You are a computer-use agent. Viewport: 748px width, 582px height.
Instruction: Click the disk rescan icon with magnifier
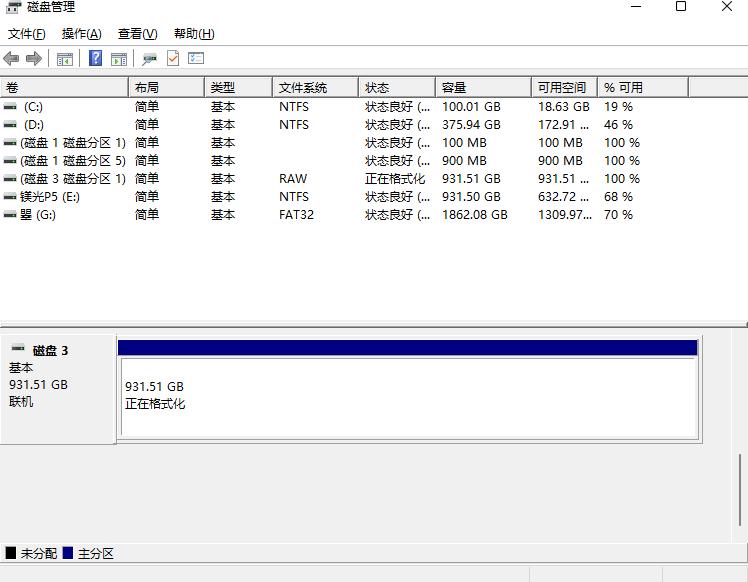(149, 59)
